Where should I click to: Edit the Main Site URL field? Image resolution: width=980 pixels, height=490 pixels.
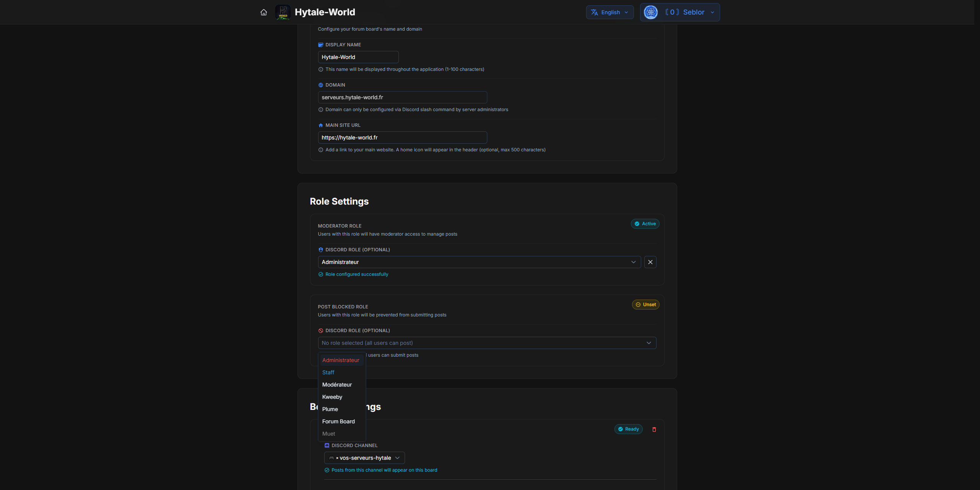point(402,138)
